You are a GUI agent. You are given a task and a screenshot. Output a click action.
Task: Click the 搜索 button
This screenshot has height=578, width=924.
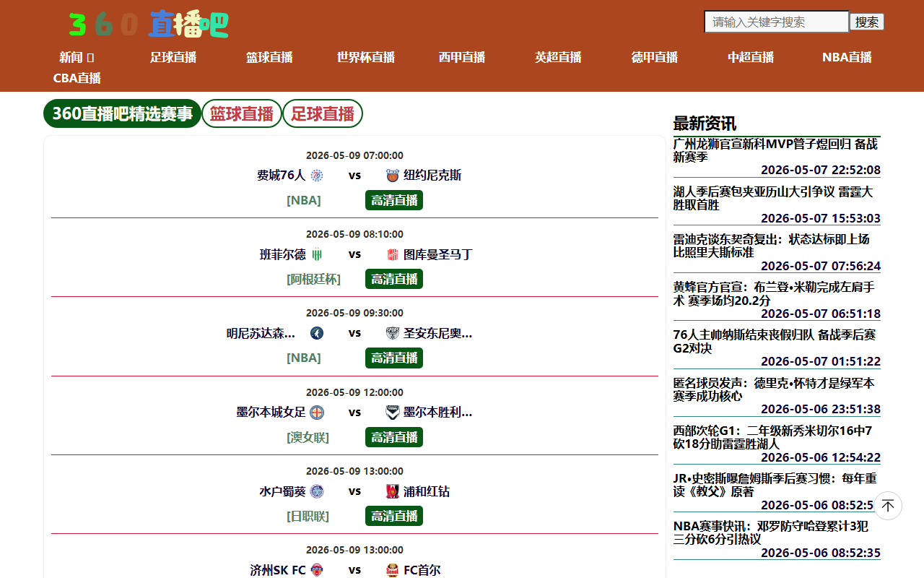(x=867, y=22)
